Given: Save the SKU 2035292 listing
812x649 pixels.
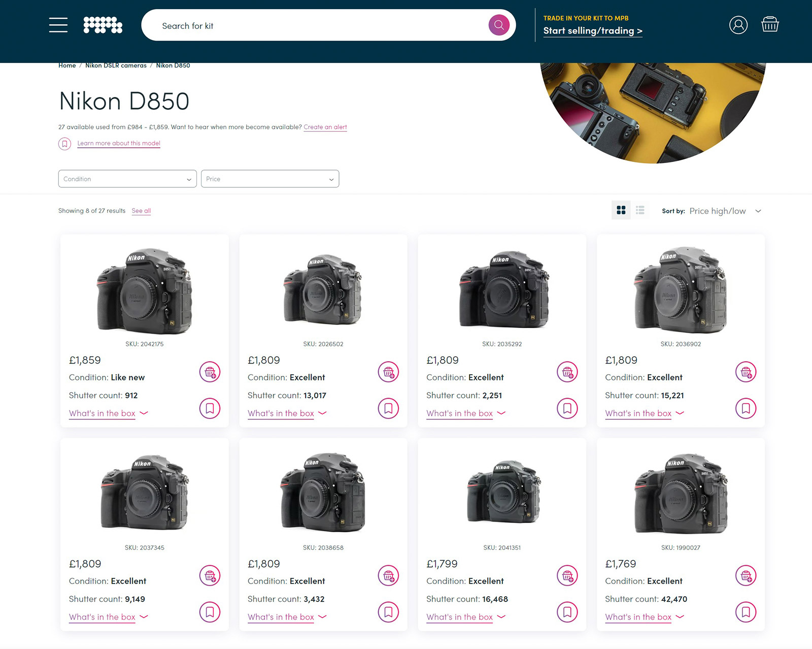Looking at the screenshot, I should coord(567,408).
